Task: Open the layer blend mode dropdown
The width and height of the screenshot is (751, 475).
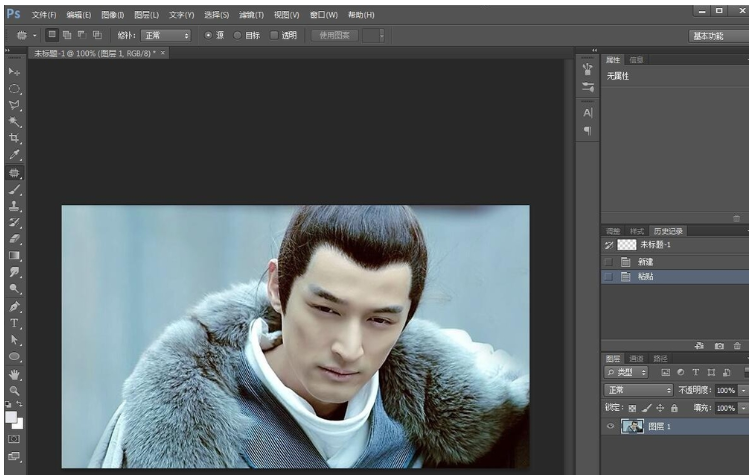Action: coord(639,390)
